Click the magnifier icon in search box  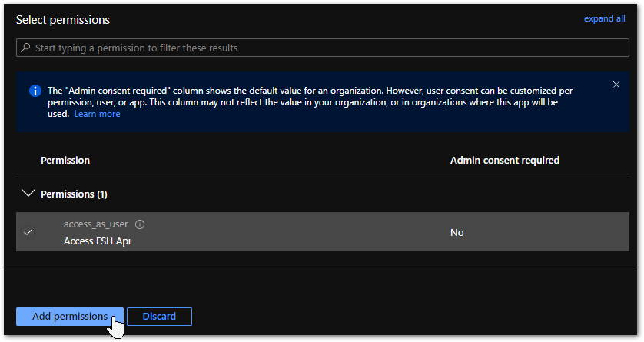[x=27, y=48]
